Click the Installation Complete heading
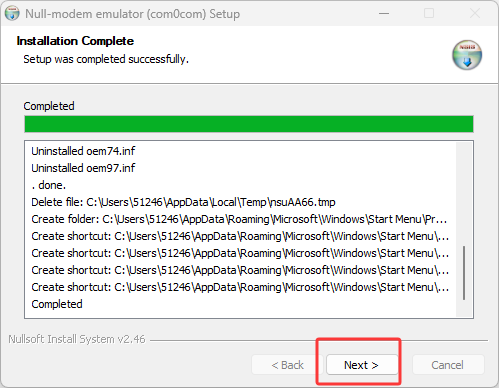The image size is (499, 388). 75,41
